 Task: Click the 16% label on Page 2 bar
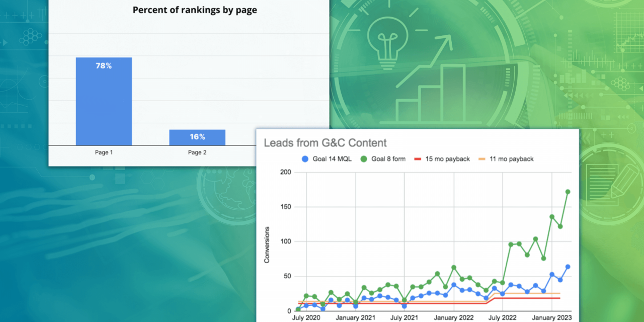[197, 136]
